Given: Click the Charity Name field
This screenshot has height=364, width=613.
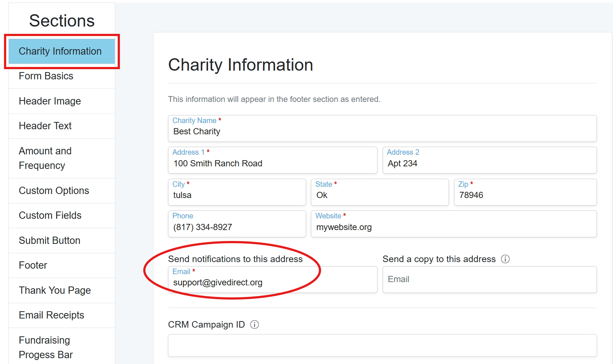Looking at the screenshot, I should [x=382, y=128].
